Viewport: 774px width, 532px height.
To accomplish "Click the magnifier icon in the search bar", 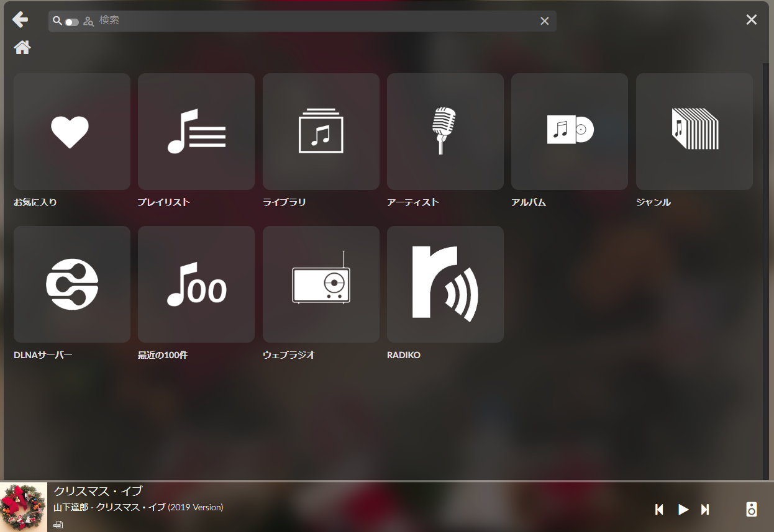I will click(57, 20).
